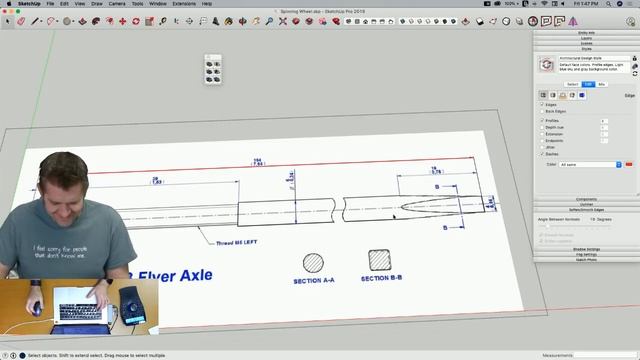Viewport: 640px width, 360px height.
Task: Toggle the Edges checkbox
Action: (542, 105)
